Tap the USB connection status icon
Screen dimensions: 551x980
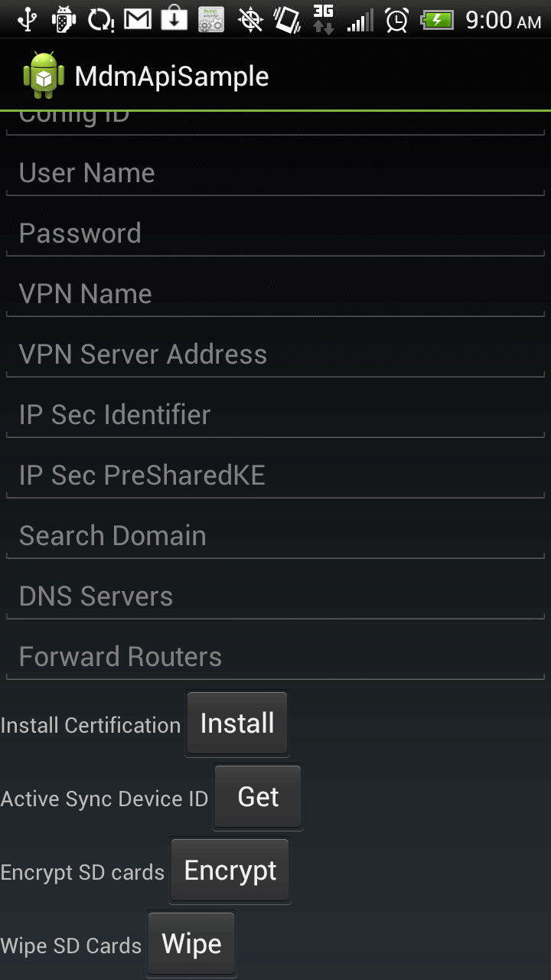click(x=27, y=19)
